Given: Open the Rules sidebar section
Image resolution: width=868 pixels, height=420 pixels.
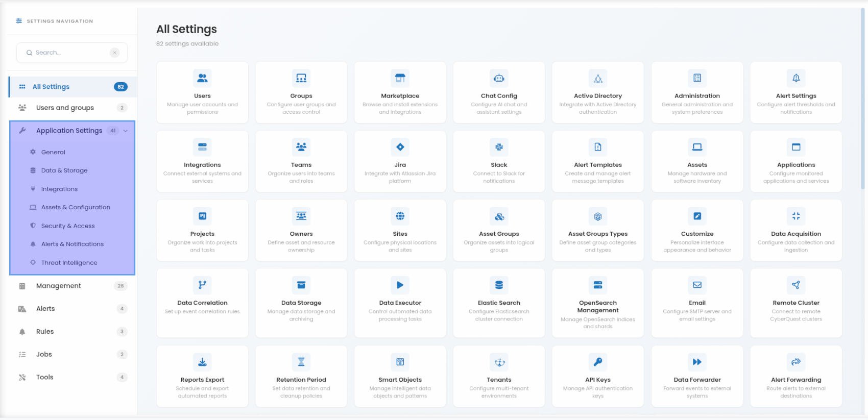Looking at the screenshot, I should click(73, 332).
